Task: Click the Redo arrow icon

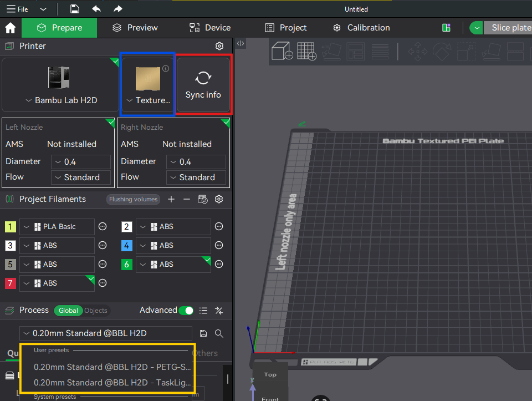Action: tap(117, 9)
